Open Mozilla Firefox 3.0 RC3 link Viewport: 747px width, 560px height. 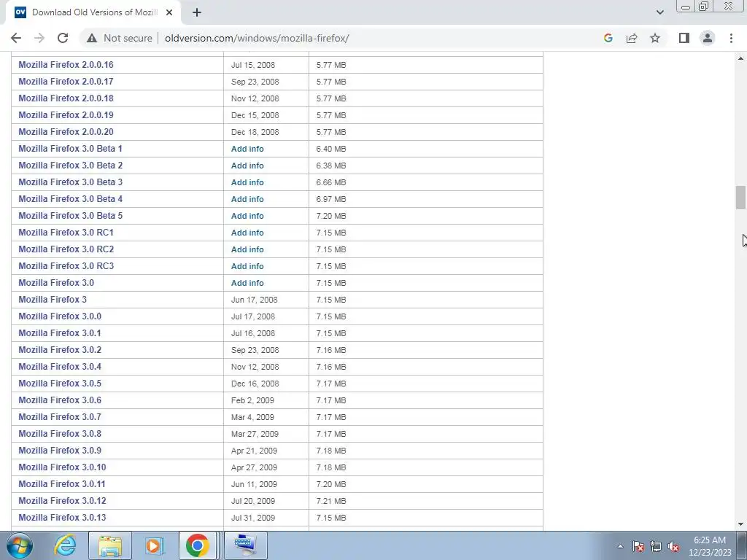[66, 265]
